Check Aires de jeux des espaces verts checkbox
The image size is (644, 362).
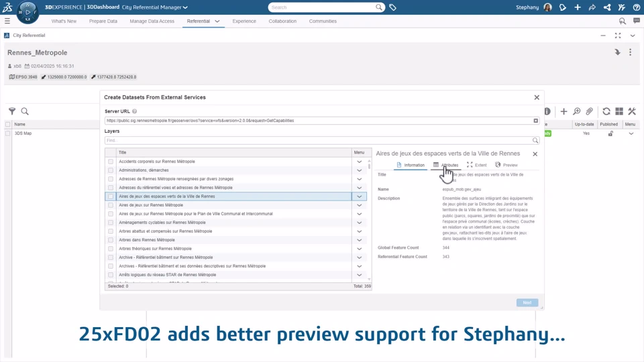[111, 196]
